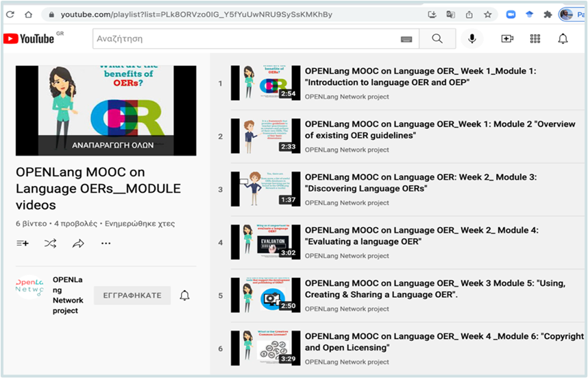Image resolution: width=588 pixels, height=378 pixels.
Task: Toggle channel notification bell beside ΕΓΓΡΑΦΗΚΑΤΕ
Action: (x=184, y=296)
